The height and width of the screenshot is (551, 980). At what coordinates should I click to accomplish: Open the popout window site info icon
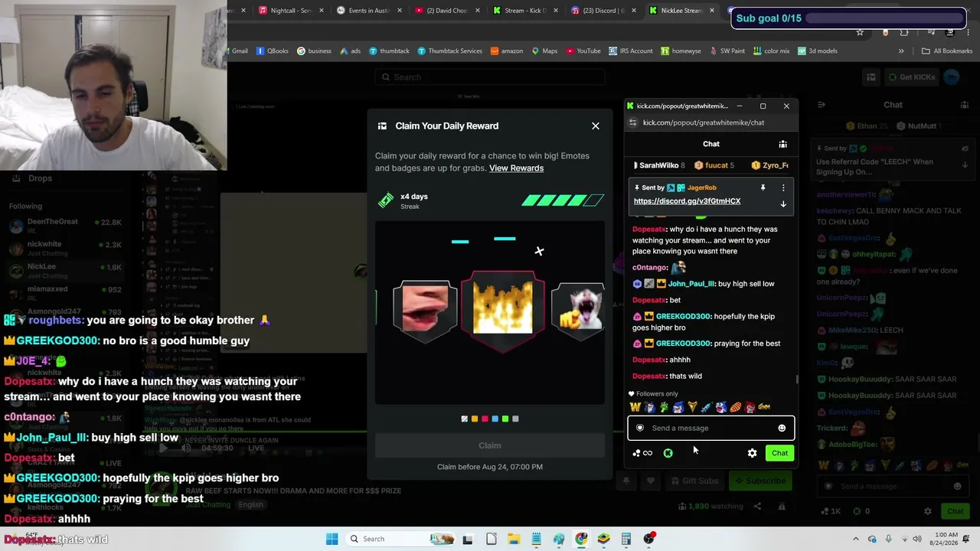coord(632,122)
